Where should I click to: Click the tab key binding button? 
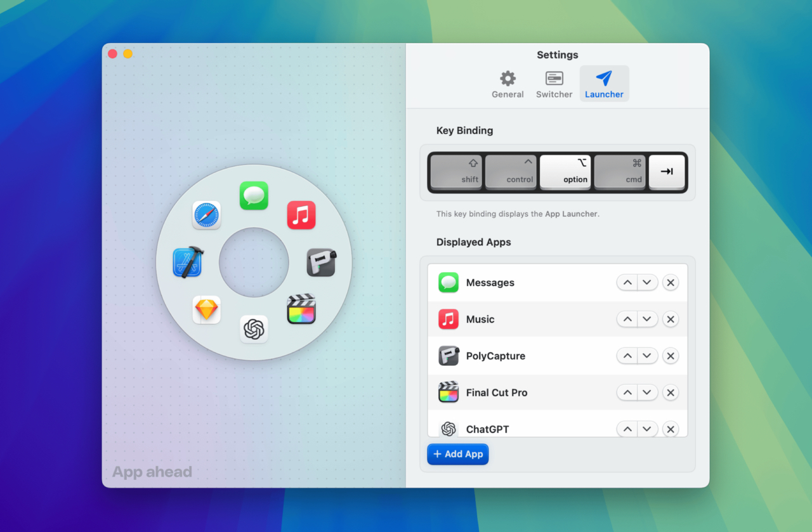667,172
